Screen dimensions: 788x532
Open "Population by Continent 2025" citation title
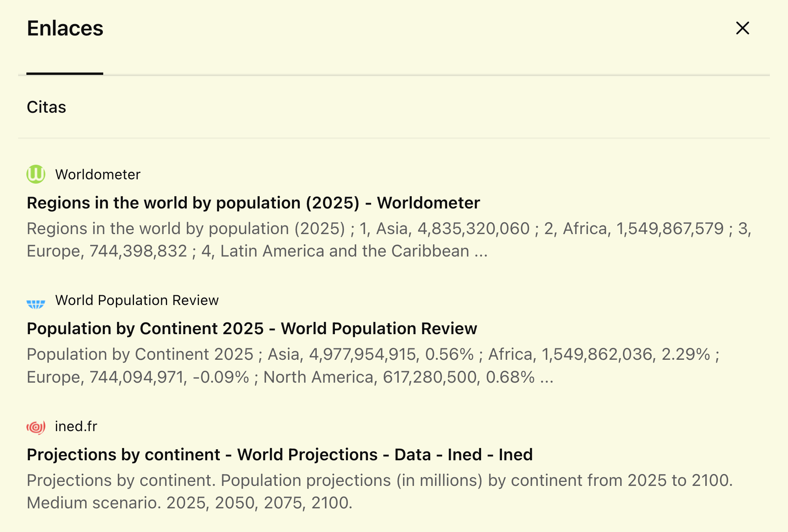tap(252, 329)
